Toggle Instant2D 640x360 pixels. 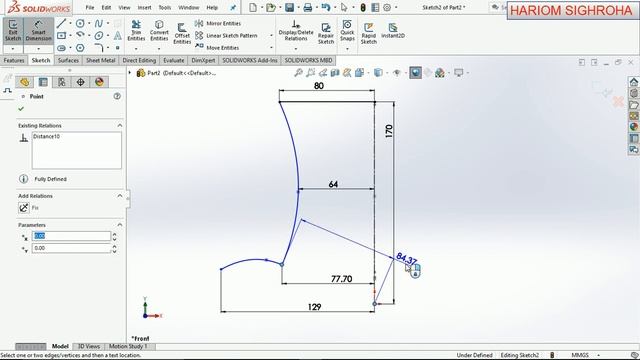click(393, 31)
